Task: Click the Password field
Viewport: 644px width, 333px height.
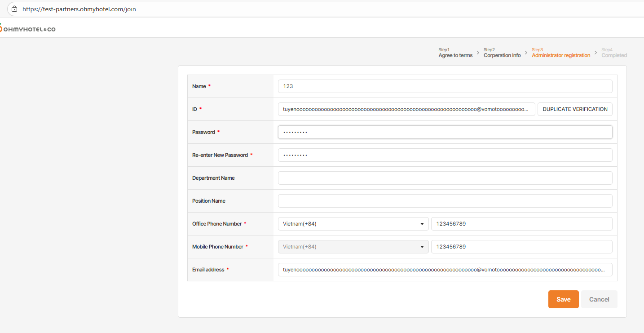Action: click(445, 132)
